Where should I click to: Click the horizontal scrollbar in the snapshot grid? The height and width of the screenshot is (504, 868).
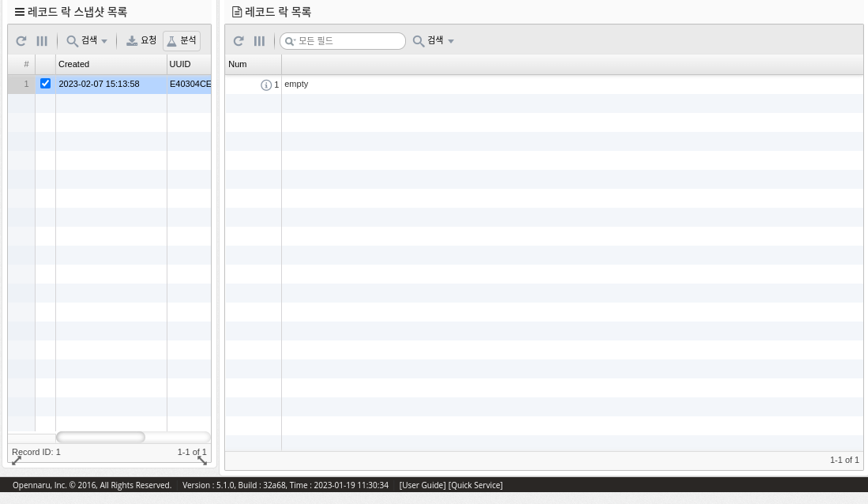point(100,437)
